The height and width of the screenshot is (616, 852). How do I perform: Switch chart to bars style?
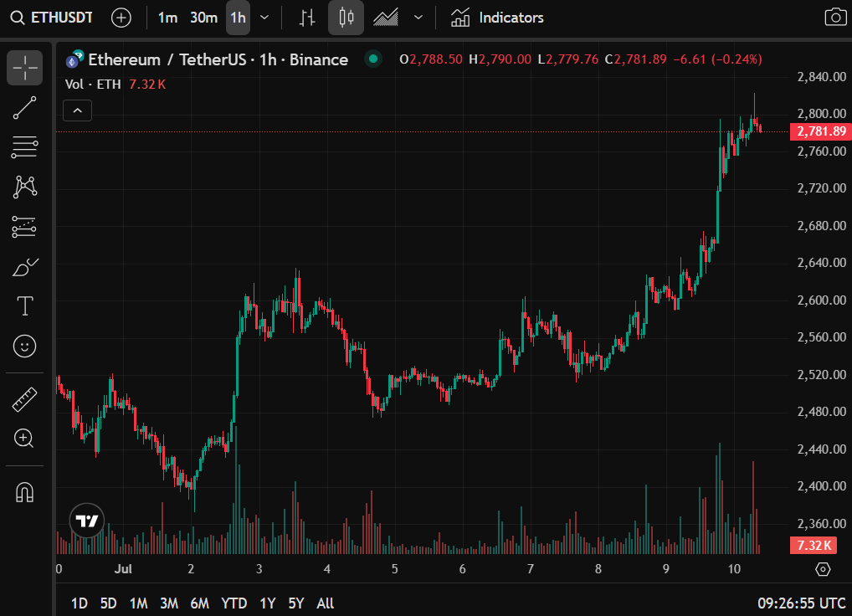tap(307, 18)
